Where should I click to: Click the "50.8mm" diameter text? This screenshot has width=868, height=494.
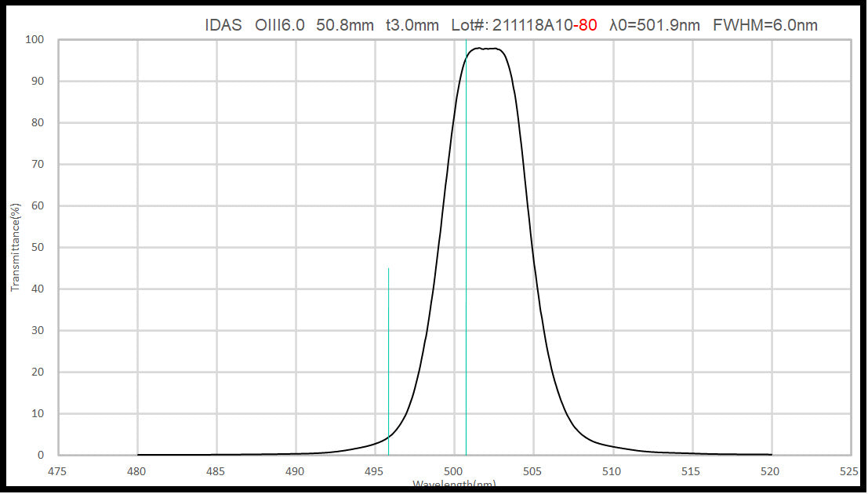[x=345, y=25]
